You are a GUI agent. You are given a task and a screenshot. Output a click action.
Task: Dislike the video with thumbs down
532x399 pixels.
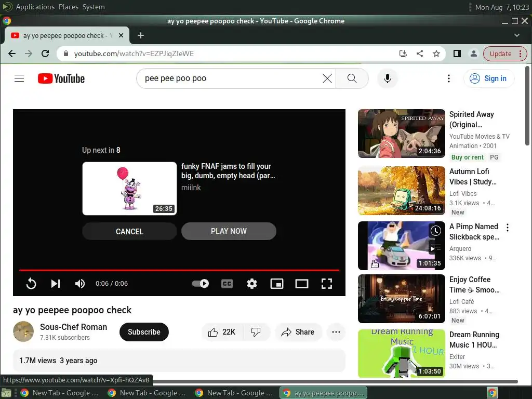[256, 332]
